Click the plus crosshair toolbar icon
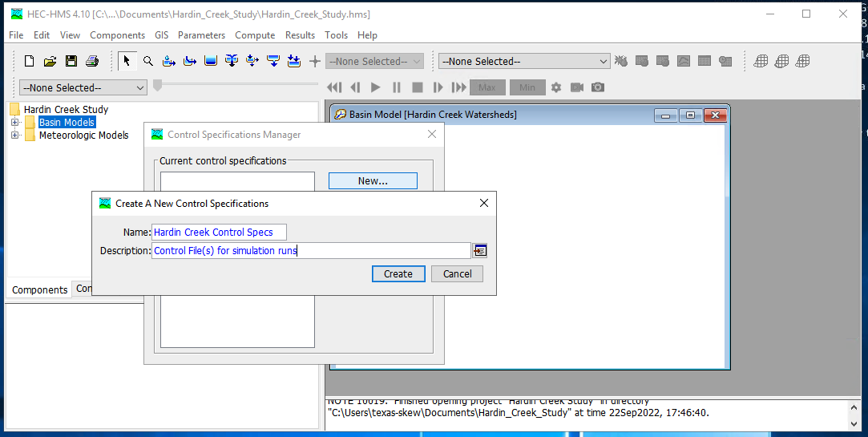 coord(315,62)
